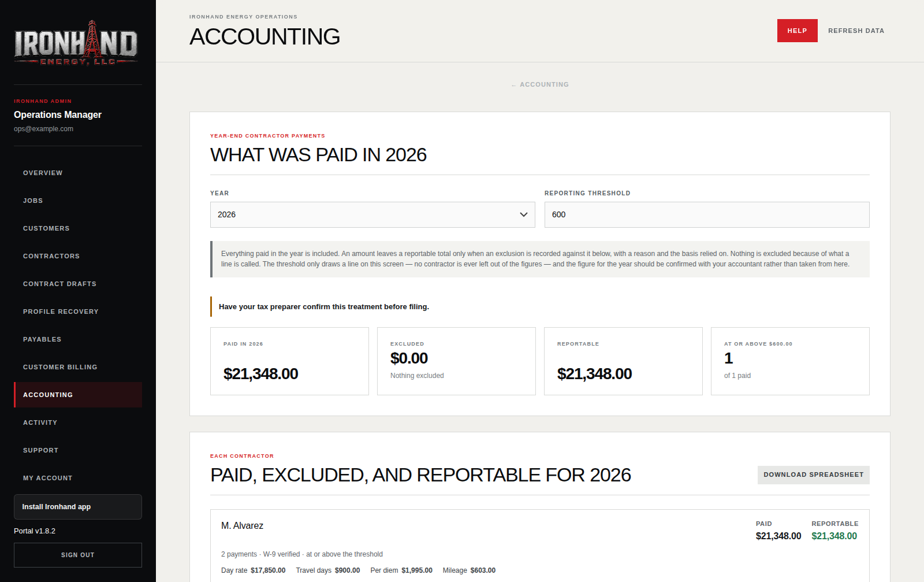
Task: Click the Ironhand Energy logo
Action: [76, 43]
